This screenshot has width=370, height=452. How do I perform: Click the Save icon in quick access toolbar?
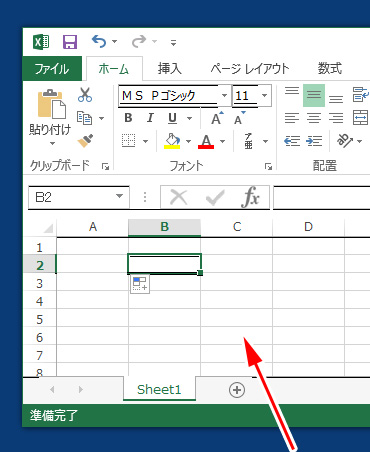(x=70, y=42)
